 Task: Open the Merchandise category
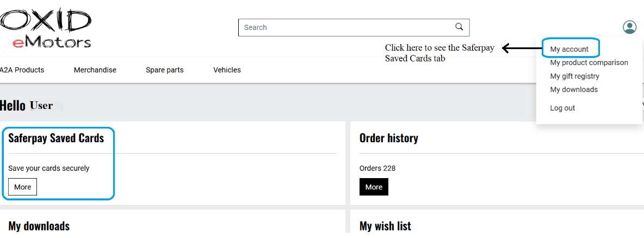95,70
